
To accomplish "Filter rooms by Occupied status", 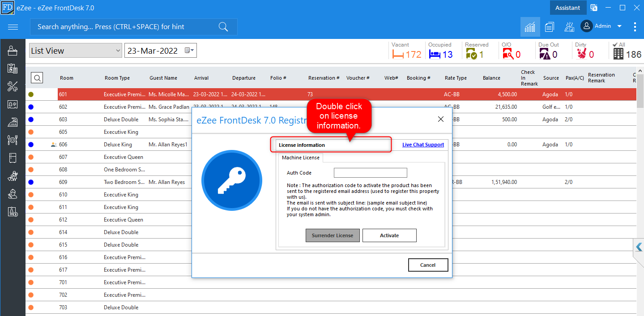I will [441, 51].
